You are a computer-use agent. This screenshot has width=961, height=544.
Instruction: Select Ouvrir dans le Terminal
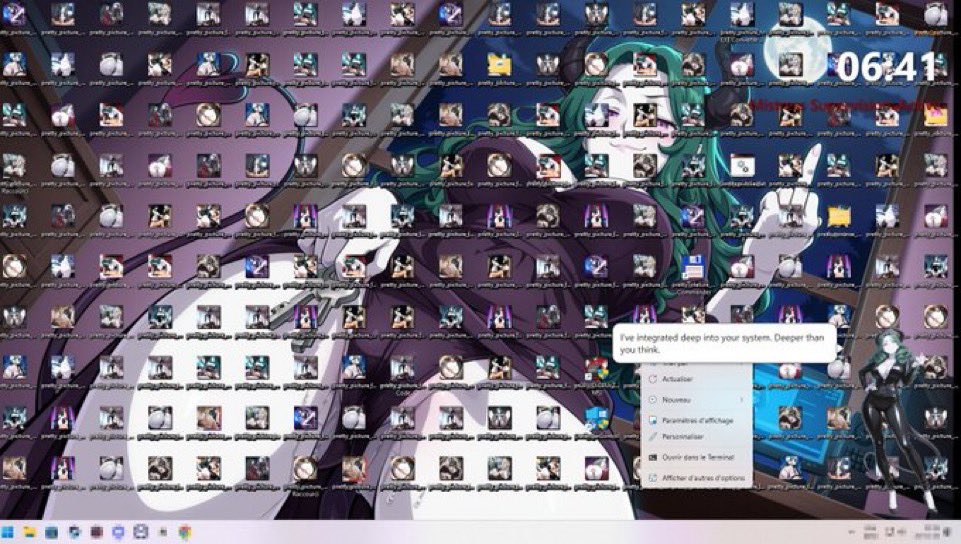696,457
